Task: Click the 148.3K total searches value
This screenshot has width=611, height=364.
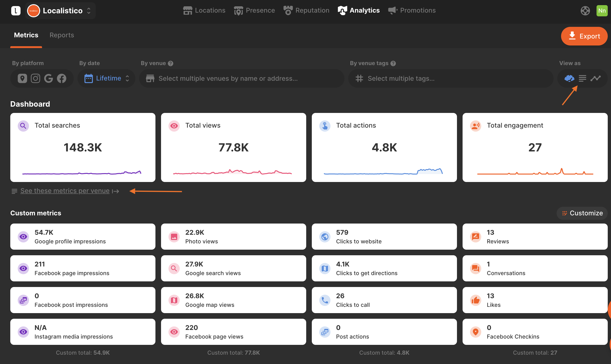Action: [x=83, y=147]
